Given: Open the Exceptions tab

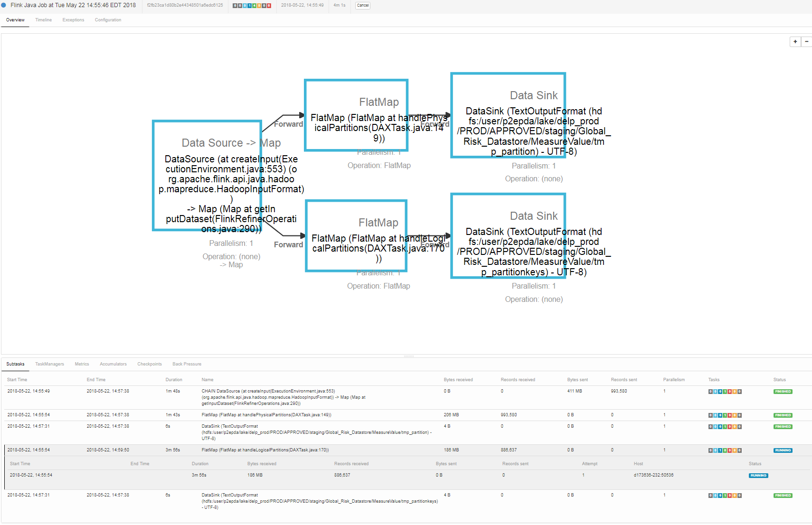Looking at the screenshot, I should click(x=73, y=20).
